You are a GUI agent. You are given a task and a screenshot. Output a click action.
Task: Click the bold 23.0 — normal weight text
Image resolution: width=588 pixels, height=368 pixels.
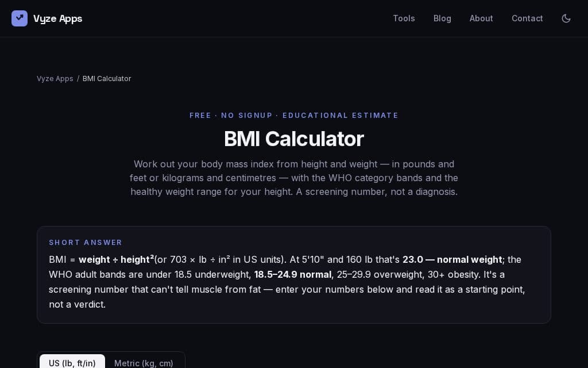[452, 259]
